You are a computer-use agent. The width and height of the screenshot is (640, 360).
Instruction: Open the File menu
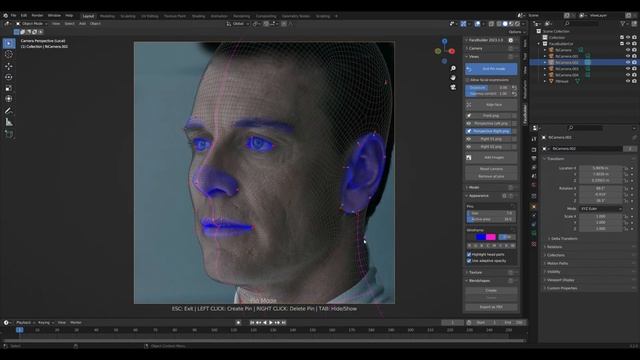pyautogui.click(x=13, y=16)
